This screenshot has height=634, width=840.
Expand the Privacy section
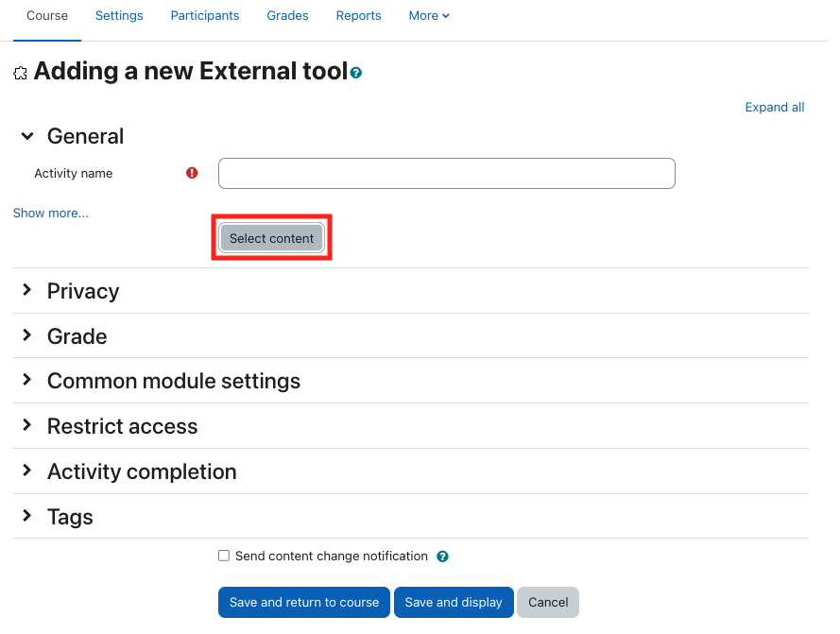pyautogui.click(x=27, y=291)
